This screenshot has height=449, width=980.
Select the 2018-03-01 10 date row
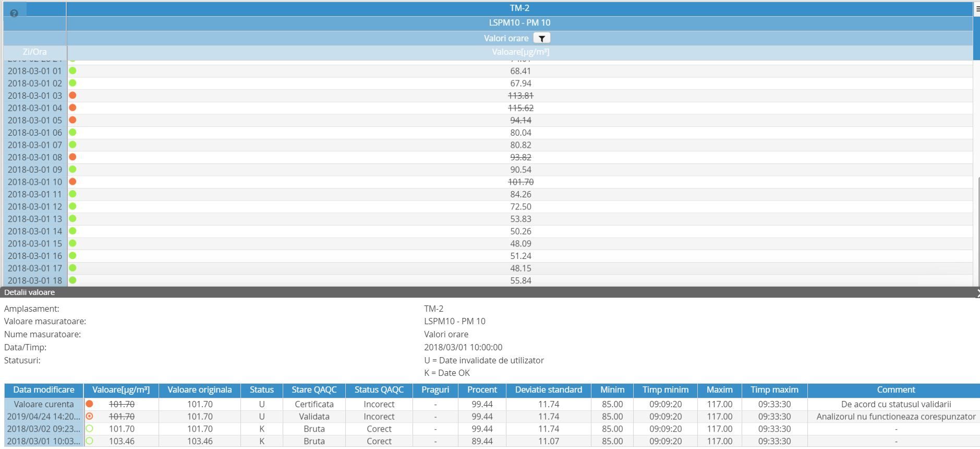pyautogui.click(x=35, y=182)
